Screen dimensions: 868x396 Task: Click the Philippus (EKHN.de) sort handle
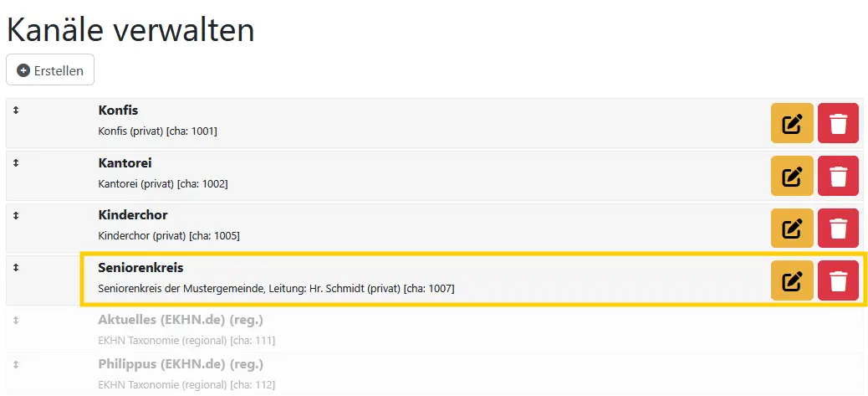click(16, 365)
